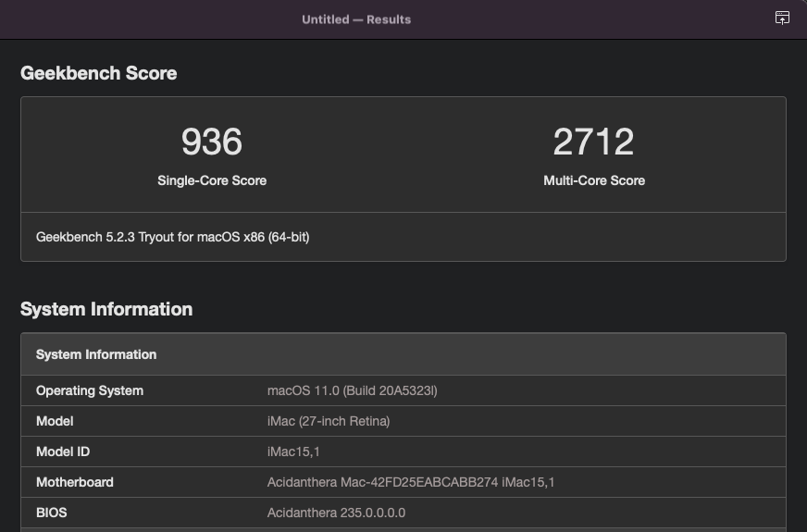Click the large System Information section heading

pos(106,309)
